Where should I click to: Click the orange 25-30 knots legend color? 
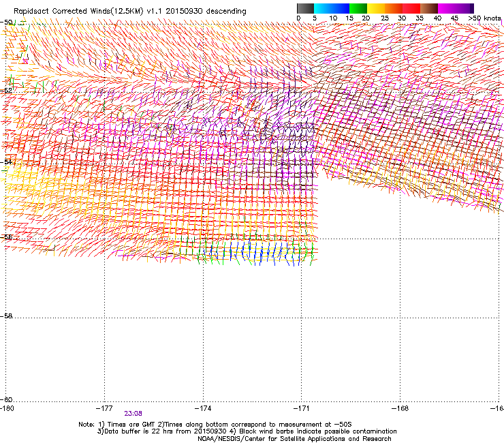394,8
